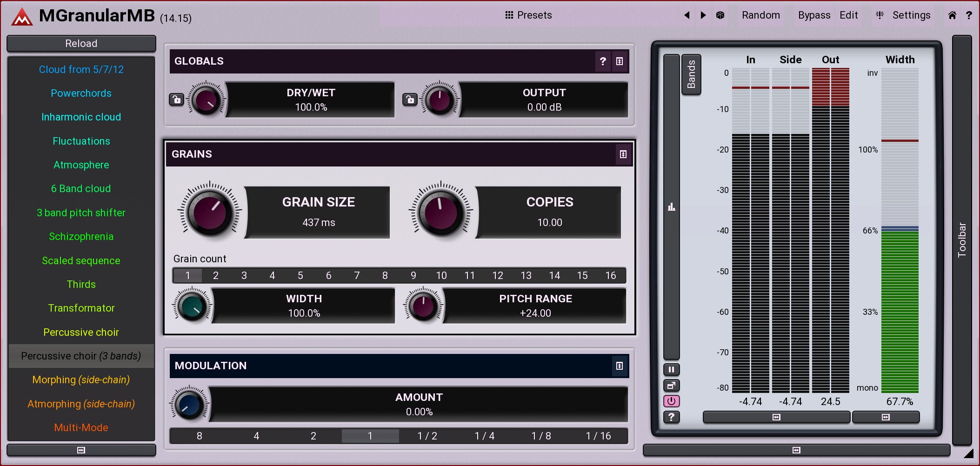Toggle the meters power button
Viewport: 980px width, 466px height.
click(x=671, y=401)
